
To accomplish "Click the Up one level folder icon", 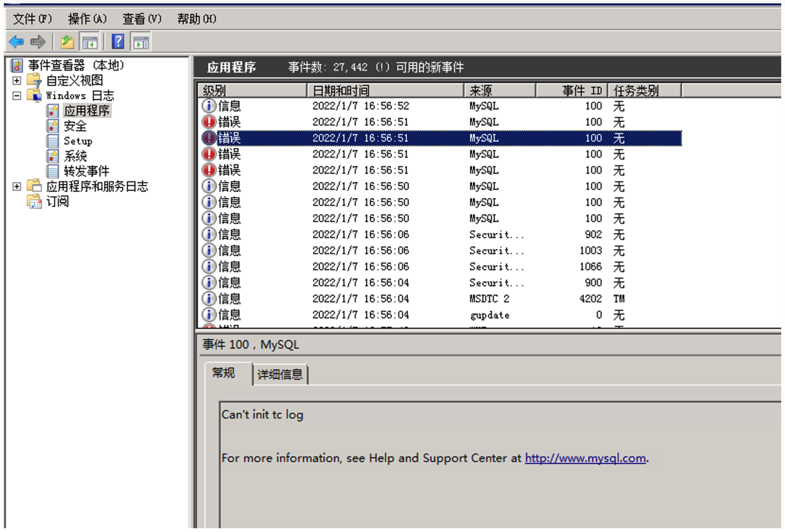I will 67,42.
